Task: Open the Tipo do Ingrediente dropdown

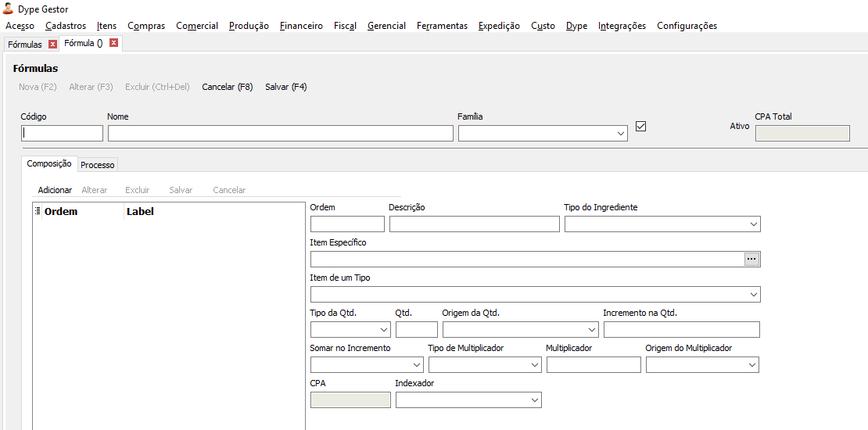Action: pyautogui.click(x=753, y=224)
